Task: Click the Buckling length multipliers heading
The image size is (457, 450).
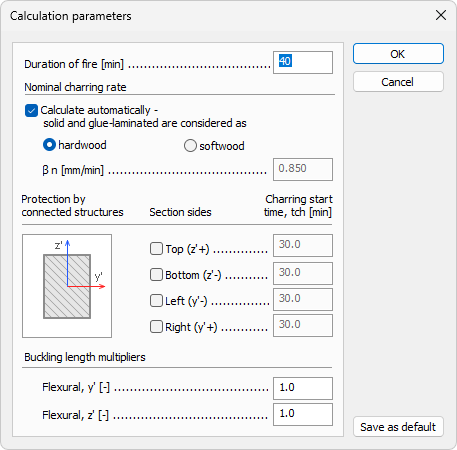Action: pyautogui.click(x=85, y=357)
